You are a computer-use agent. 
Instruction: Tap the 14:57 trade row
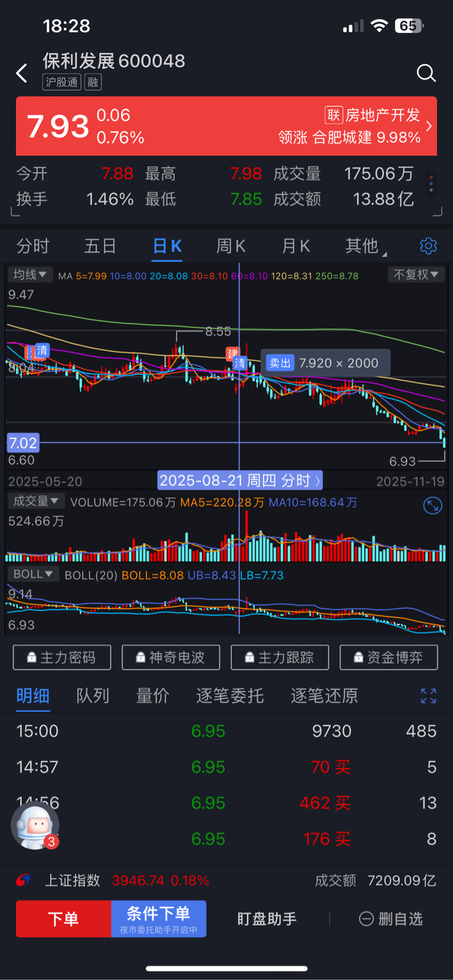pyautogui.click(x=226, y=767)
